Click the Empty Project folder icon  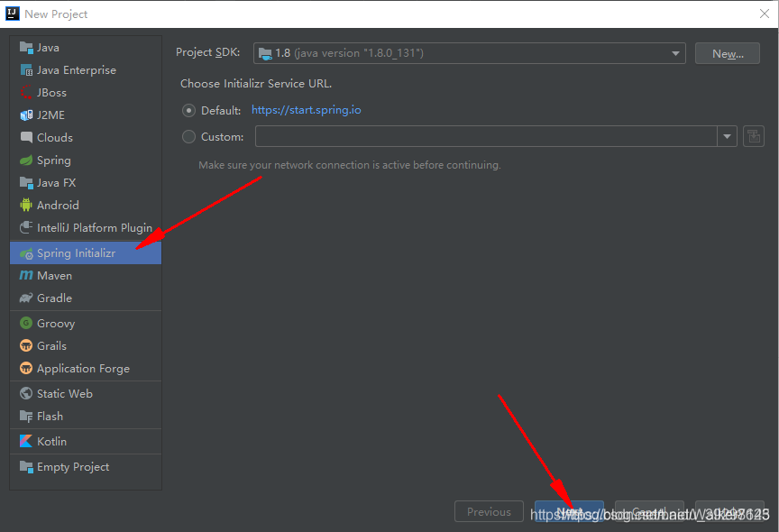tap(26, 466)
